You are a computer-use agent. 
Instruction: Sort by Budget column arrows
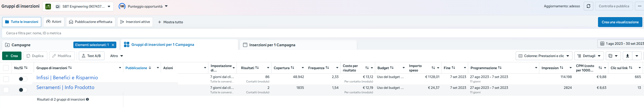392,68
